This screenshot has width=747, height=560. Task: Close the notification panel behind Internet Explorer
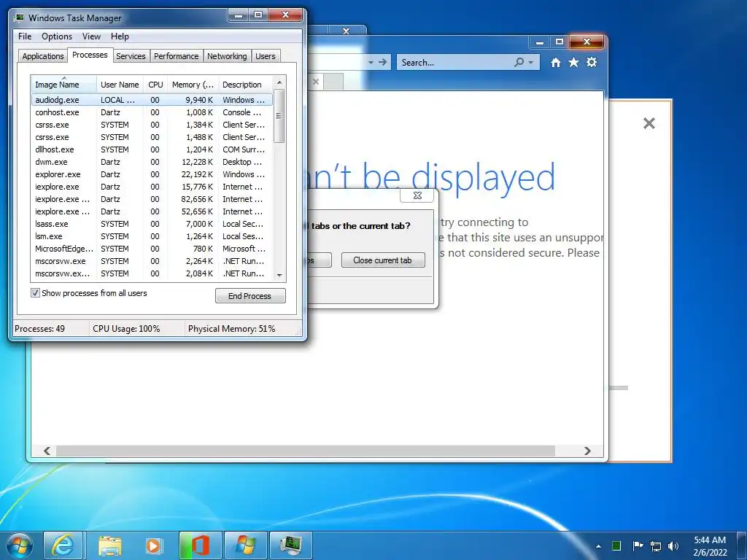tap(649, 123)
